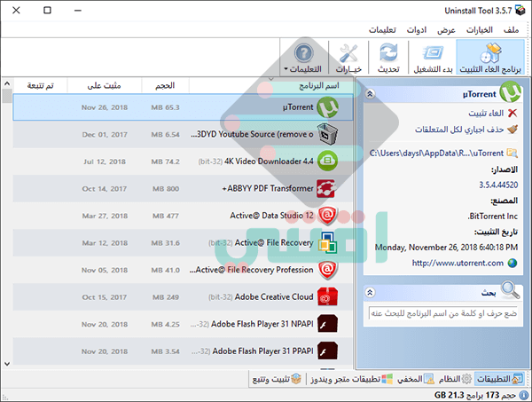This screenshot has height=402, width=532.
Task: Collapse the µTorrent details panel
Action: pyautogui.click(x=370, y=94)
